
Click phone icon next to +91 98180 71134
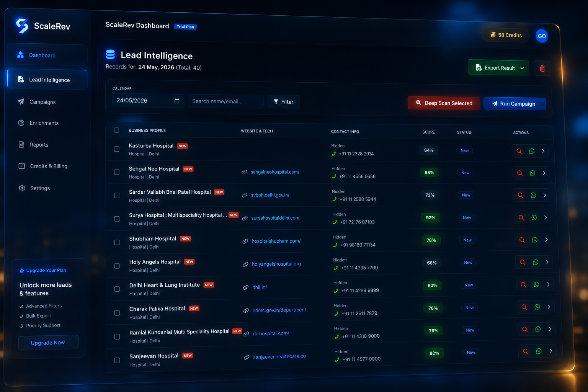click(x=335, y=245)
